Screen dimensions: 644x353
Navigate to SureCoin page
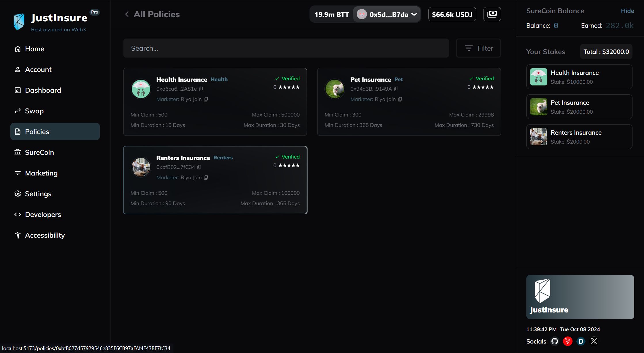pos(39,152)
